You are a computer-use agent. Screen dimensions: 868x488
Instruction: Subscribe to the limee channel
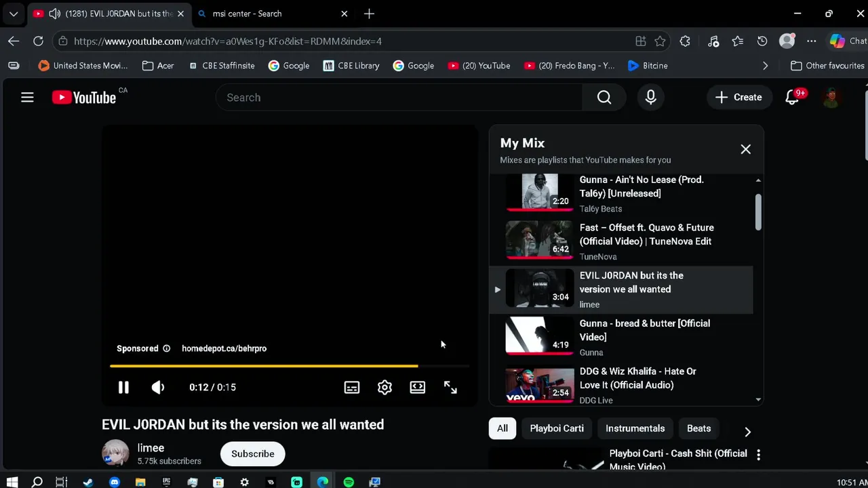[252, 454]
